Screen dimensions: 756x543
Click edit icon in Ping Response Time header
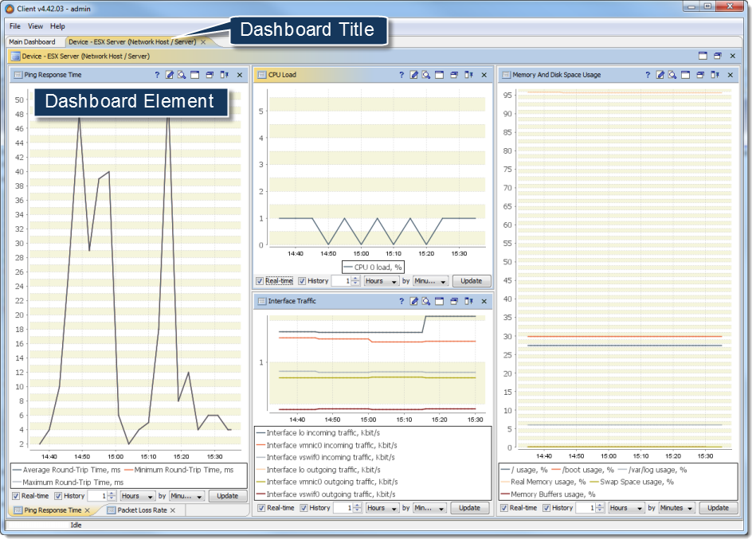click(x=169, y=75)
